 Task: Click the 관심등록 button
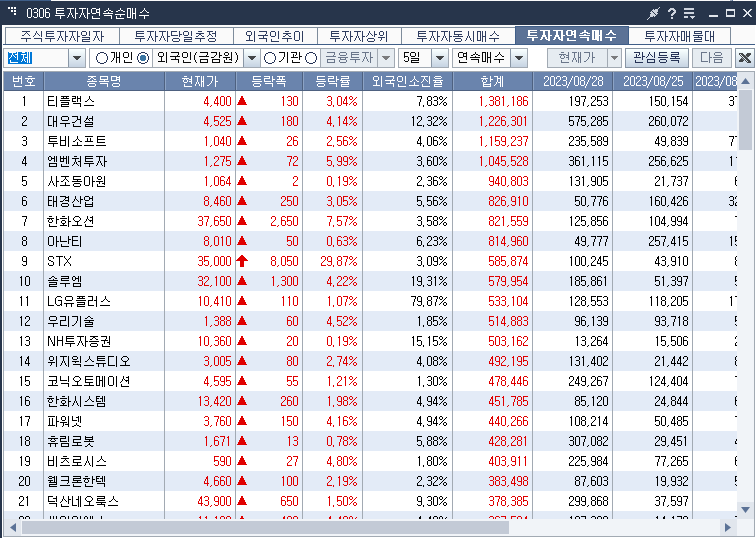(x=656, y=58)
